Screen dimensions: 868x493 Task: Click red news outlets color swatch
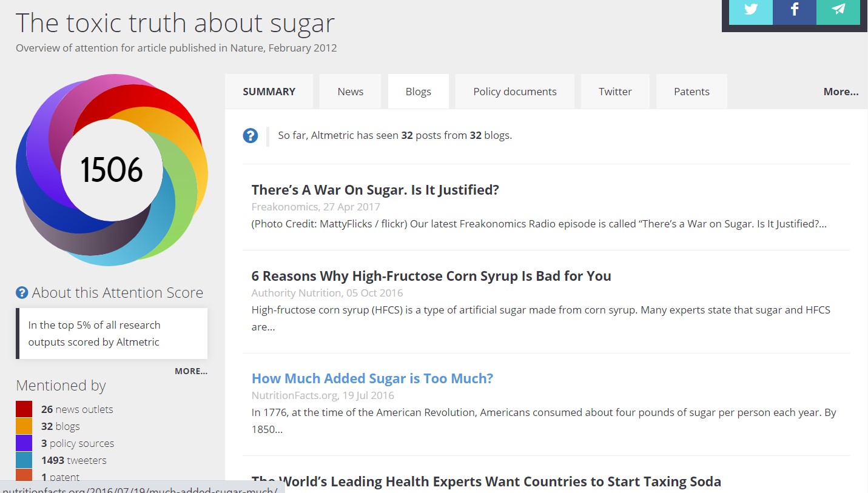click(24, 409)
